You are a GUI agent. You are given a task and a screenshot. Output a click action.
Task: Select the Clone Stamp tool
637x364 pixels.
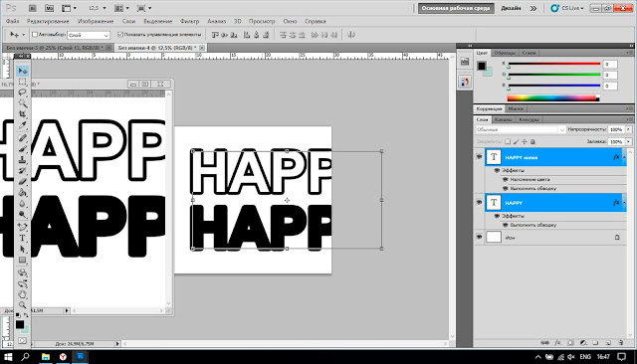22,160
